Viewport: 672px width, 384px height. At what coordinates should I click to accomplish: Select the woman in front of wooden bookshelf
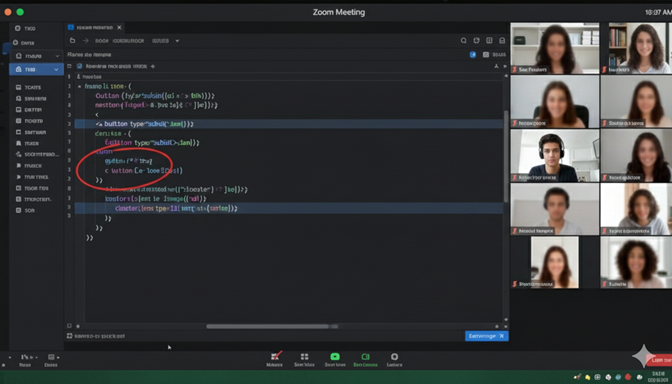pos(636,48)
